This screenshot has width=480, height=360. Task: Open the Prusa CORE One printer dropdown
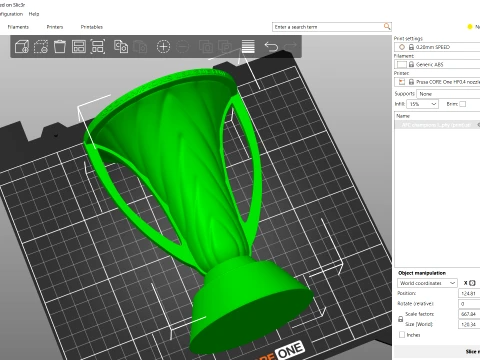point(437,82)
